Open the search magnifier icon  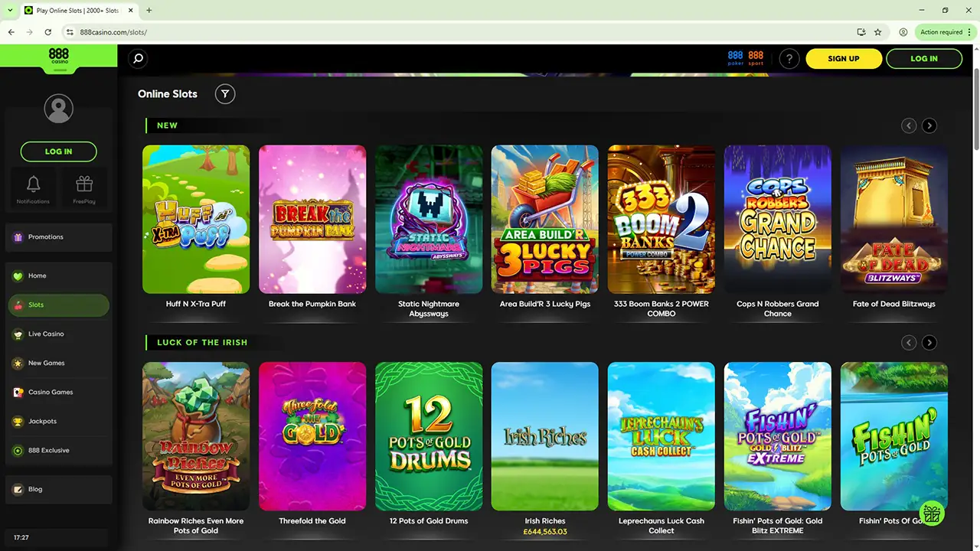pos(138,58)
